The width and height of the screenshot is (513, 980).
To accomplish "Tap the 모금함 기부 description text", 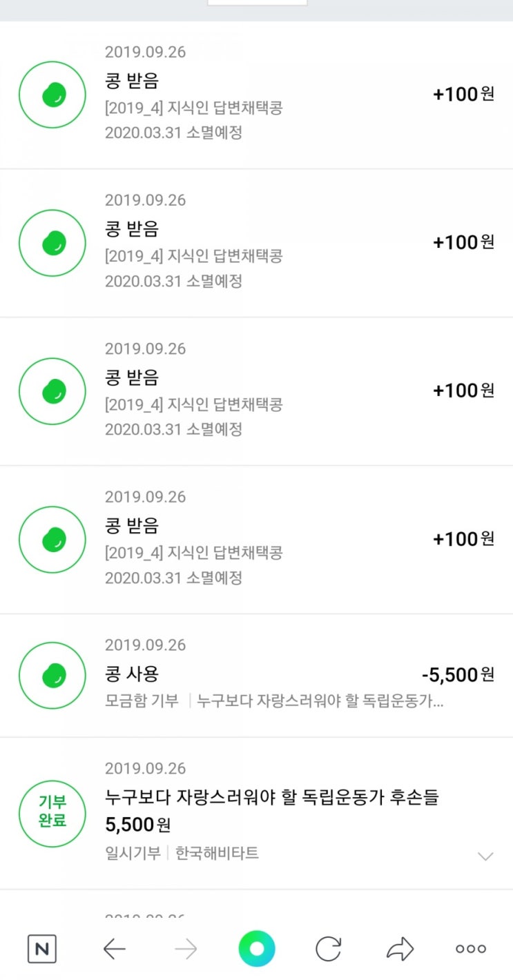I will point(141,701).
